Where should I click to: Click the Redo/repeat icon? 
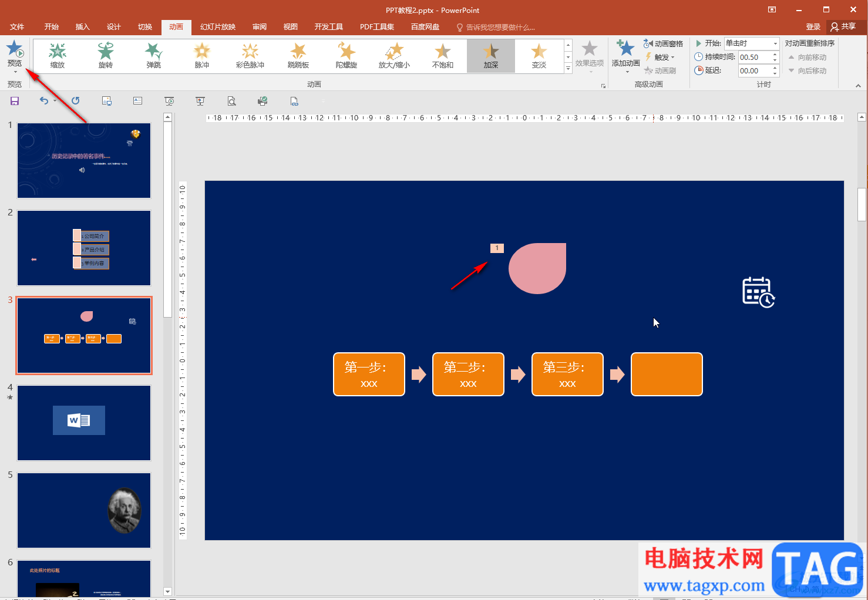pos(76,101)
